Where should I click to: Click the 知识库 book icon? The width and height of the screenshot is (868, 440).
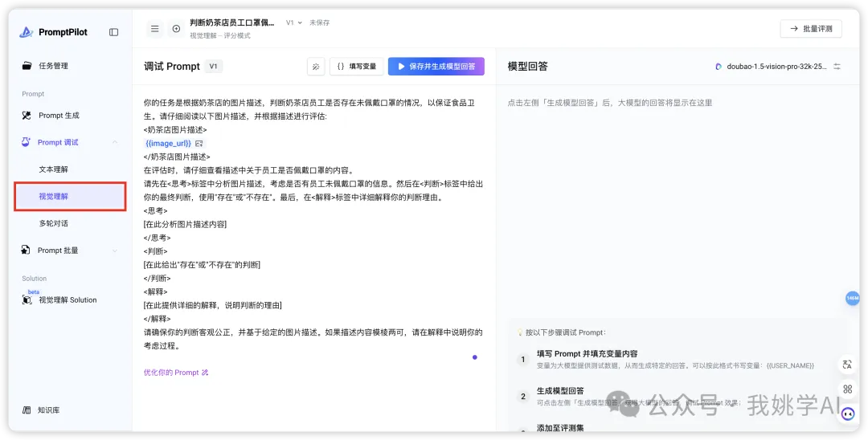(x=26, y=409)
